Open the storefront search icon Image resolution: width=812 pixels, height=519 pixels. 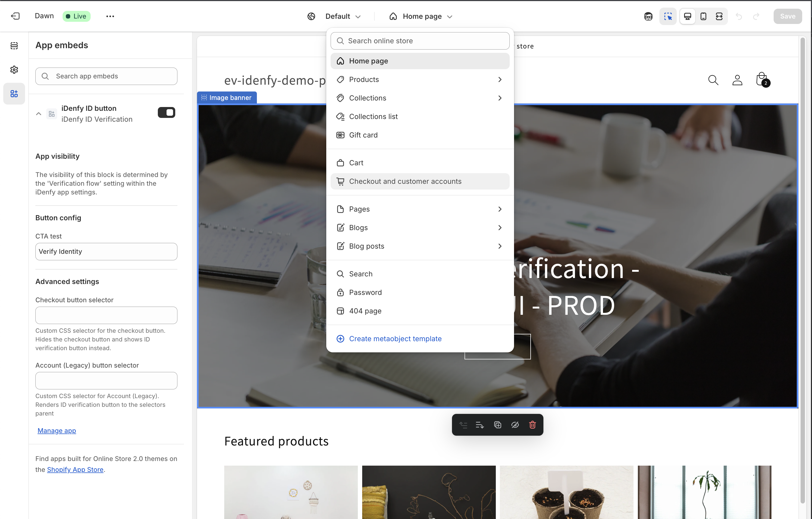pyautogui.click(x=713, y=80)
